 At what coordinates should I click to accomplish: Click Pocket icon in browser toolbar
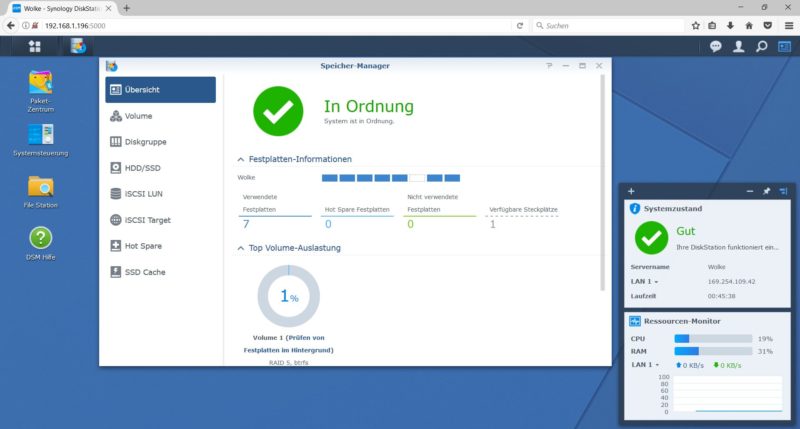tap(768, 26)
